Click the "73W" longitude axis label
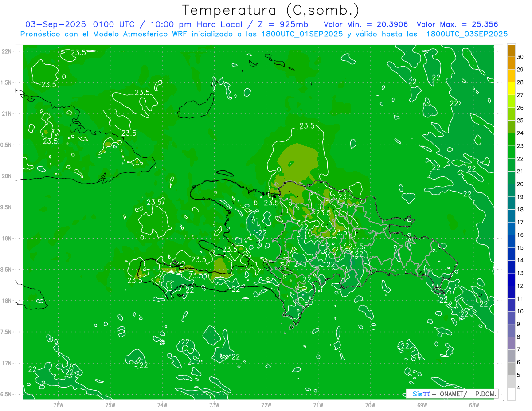The width and height of the screenshot is (532, 411). (x=214, y=405)
